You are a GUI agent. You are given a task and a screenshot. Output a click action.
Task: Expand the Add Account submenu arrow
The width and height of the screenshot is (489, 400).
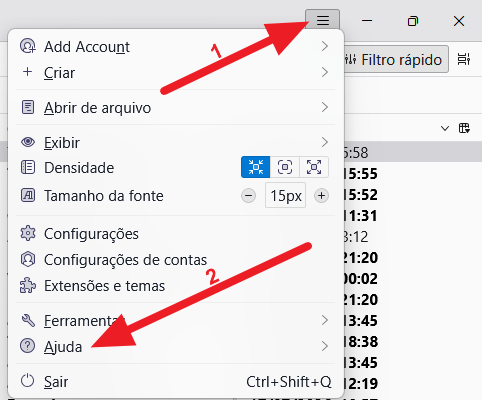(325, 46)
